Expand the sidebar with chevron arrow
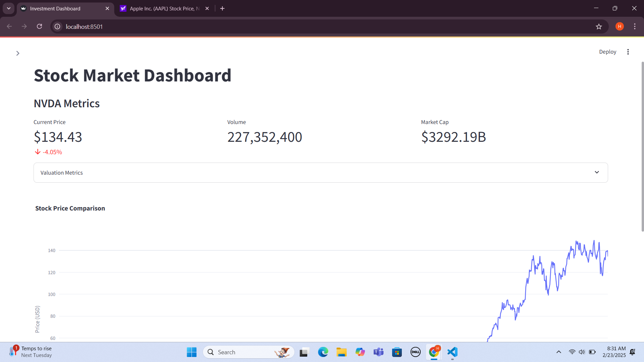Image resolution: width=644 pixels, height=362 pixels. (18, 53)
